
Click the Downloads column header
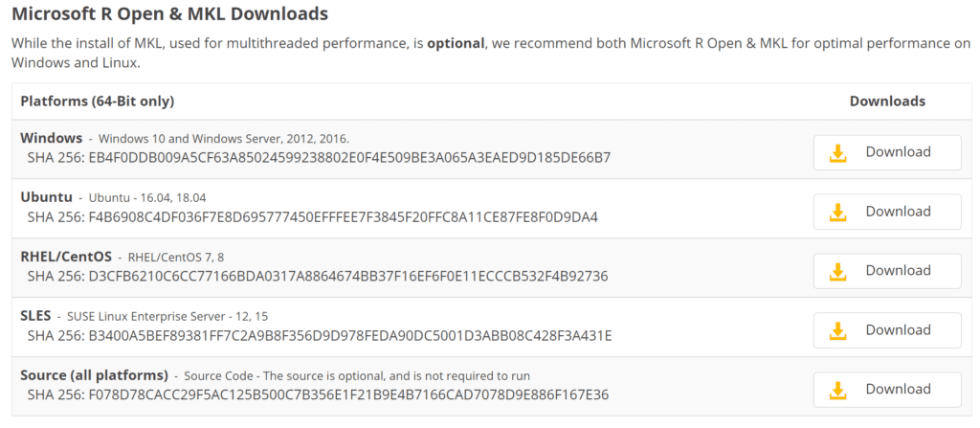(887, 101)
